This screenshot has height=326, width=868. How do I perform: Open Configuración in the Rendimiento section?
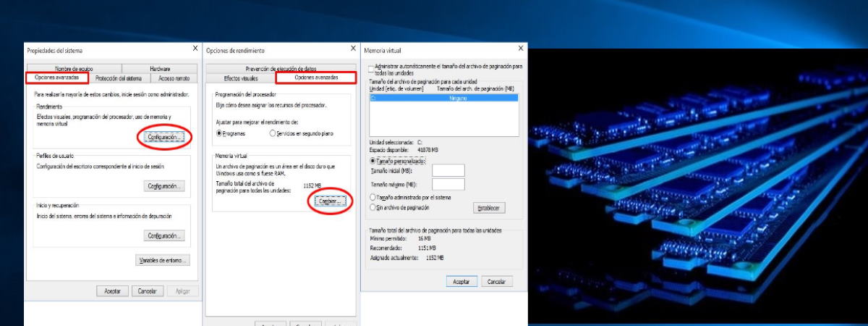point(165,137)
